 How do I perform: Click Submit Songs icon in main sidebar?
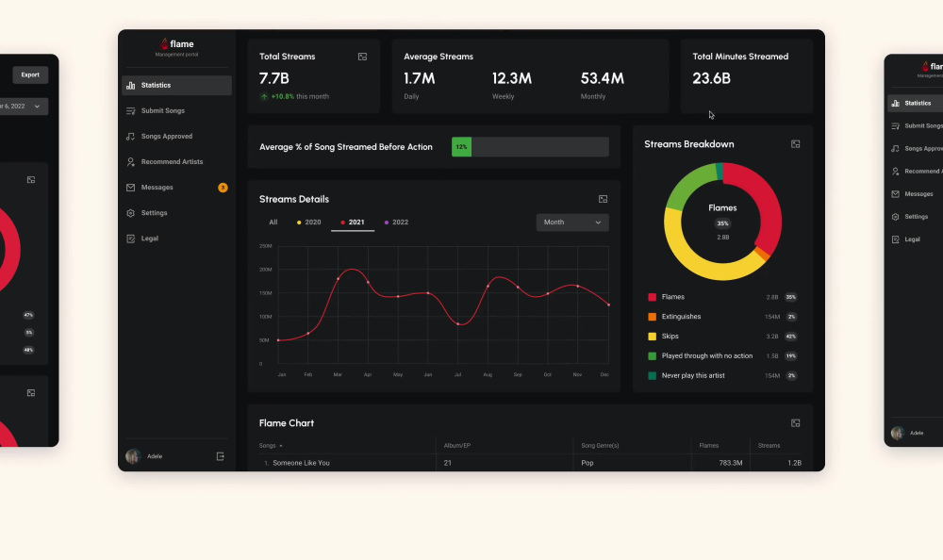coord(130,110)
